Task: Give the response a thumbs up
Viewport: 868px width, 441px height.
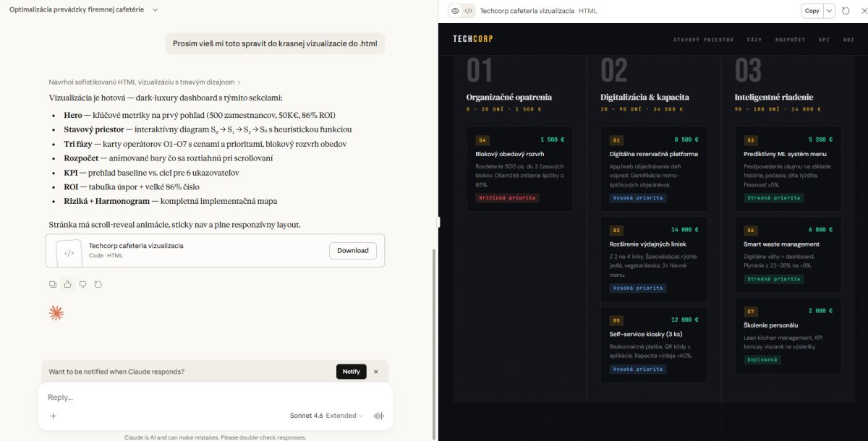Action: (x=68, y=284)
